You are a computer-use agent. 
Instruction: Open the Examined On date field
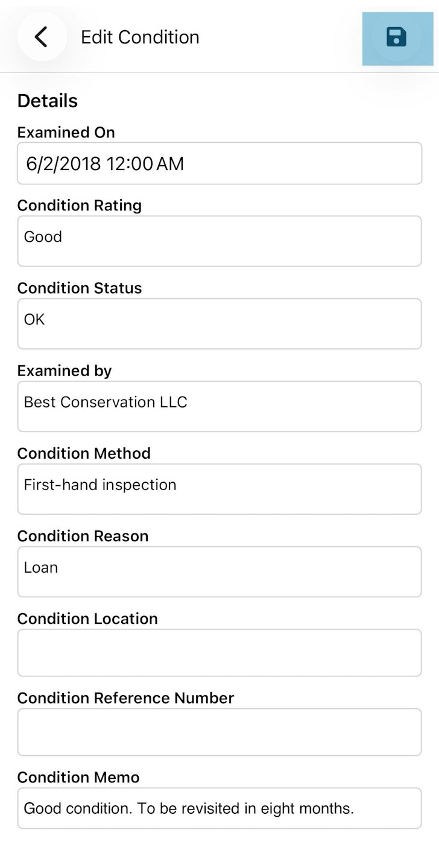tap(219, 163)
